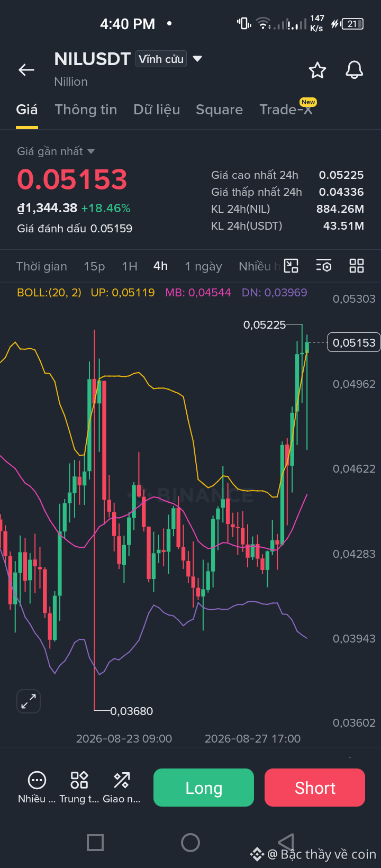The width and height of the screenshot is (381, 868).
Task: Select the 1 ngày timeframe
Action: coord(203,266)
